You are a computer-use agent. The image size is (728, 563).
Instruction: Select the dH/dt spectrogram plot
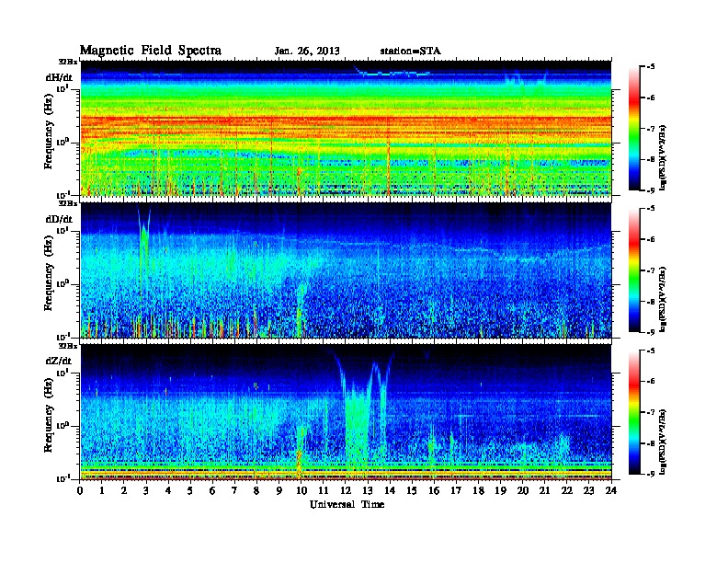pos(346,128)
